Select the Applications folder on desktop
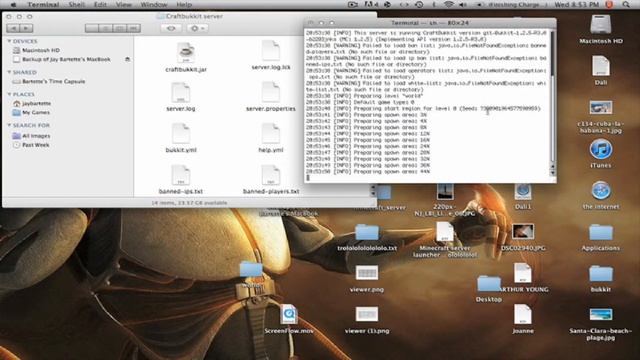This screenshot has width=640, height=360. [600, 232]
